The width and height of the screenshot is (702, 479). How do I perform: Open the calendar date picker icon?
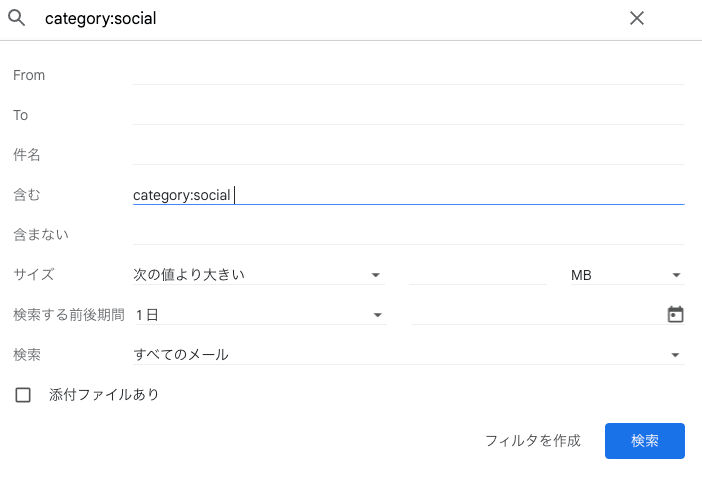point(675,314)
